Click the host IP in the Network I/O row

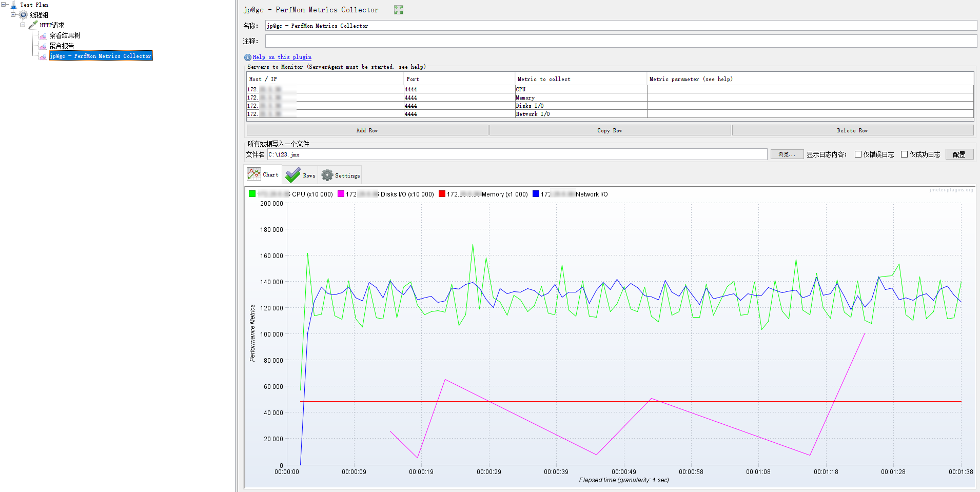tap(325, 114)
